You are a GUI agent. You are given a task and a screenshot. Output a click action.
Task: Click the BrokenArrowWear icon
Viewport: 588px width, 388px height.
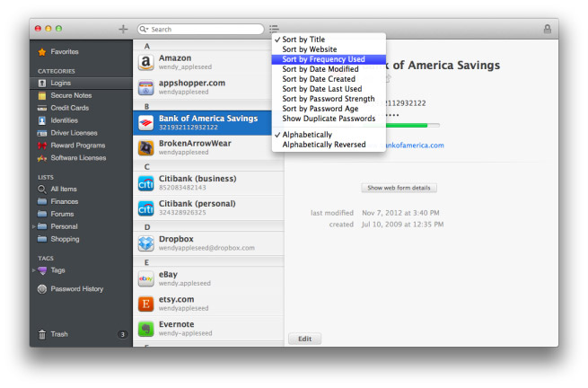click(145, 147)
